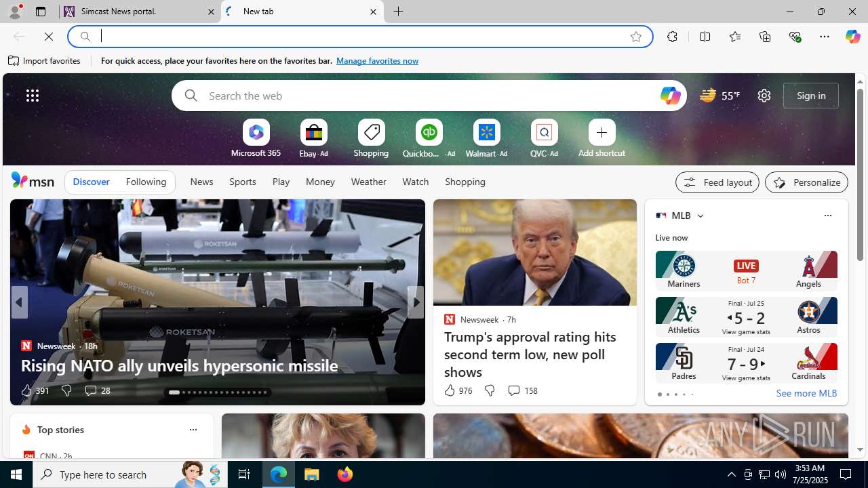Show hidden system tray icons
This screenshot has width=868, height=488.
(731, 474)
